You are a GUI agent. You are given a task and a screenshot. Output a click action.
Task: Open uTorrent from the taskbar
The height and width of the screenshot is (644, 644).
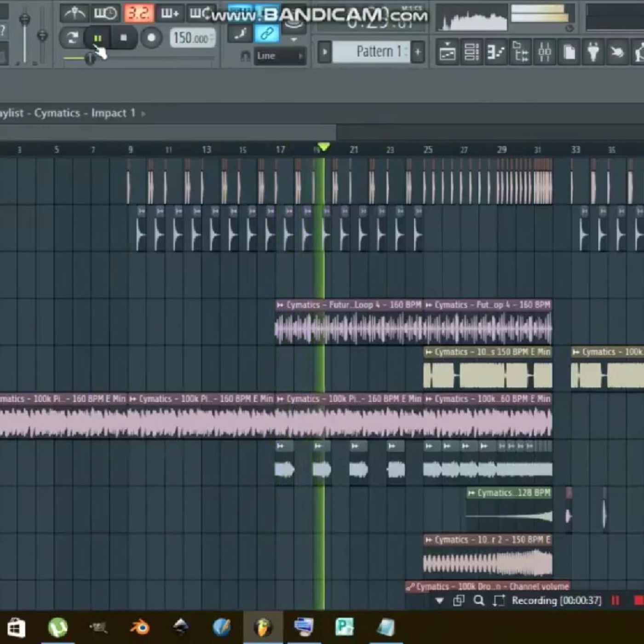click(x=58, y=627)
